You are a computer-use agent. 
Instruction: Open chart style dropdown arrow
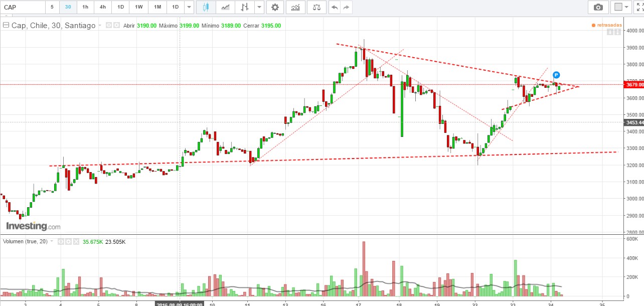(x=259, y=7)
